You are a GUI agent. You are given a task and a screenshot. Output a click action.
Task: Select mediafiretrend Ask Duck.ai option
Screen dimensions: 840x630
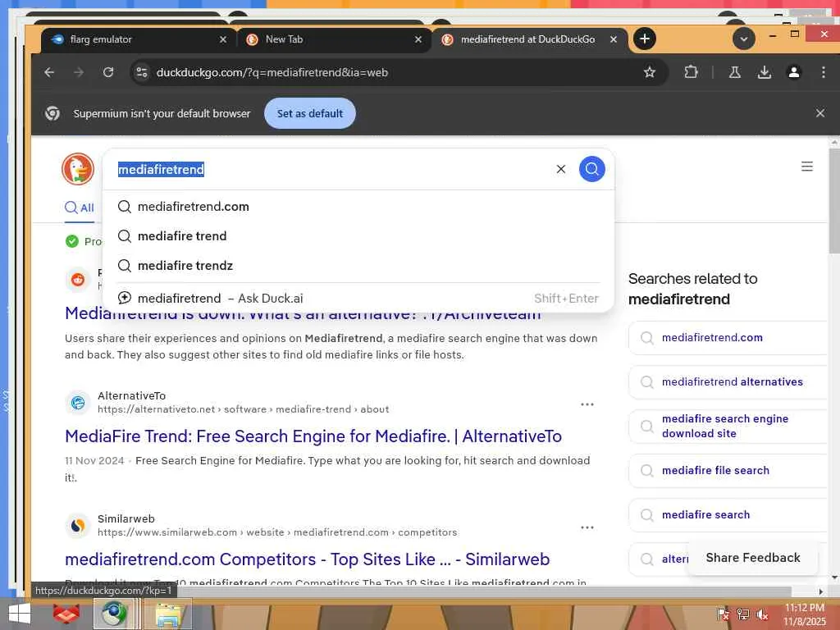[358, 298]
